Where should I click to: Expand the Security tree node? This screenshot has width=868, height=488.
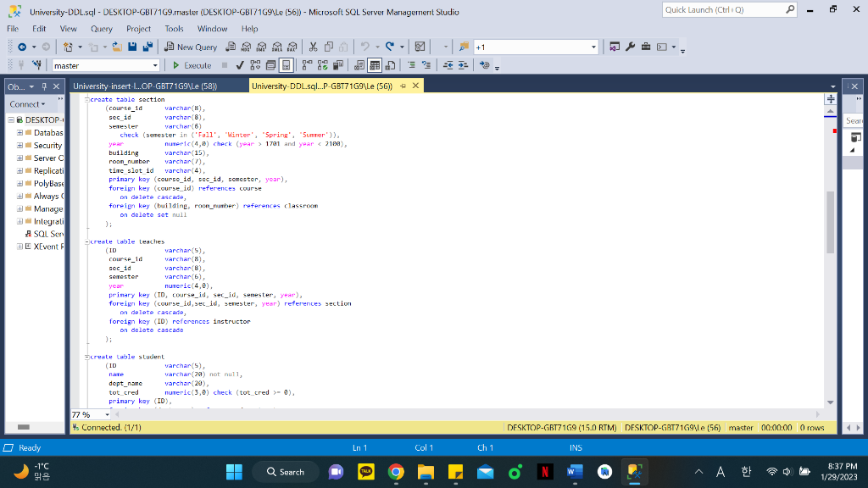(x=20, y=146)
